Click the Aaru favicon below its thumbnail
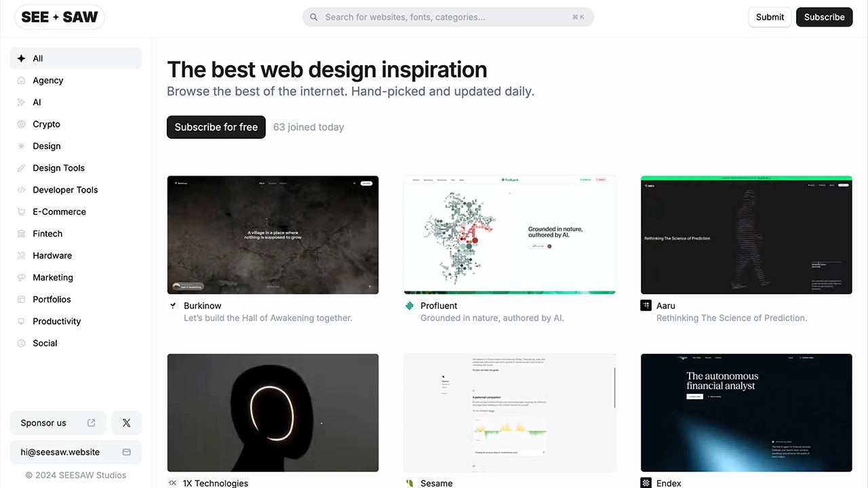This screenshot has height=488, width=868. pyautogui.click(x=646, y=306)
